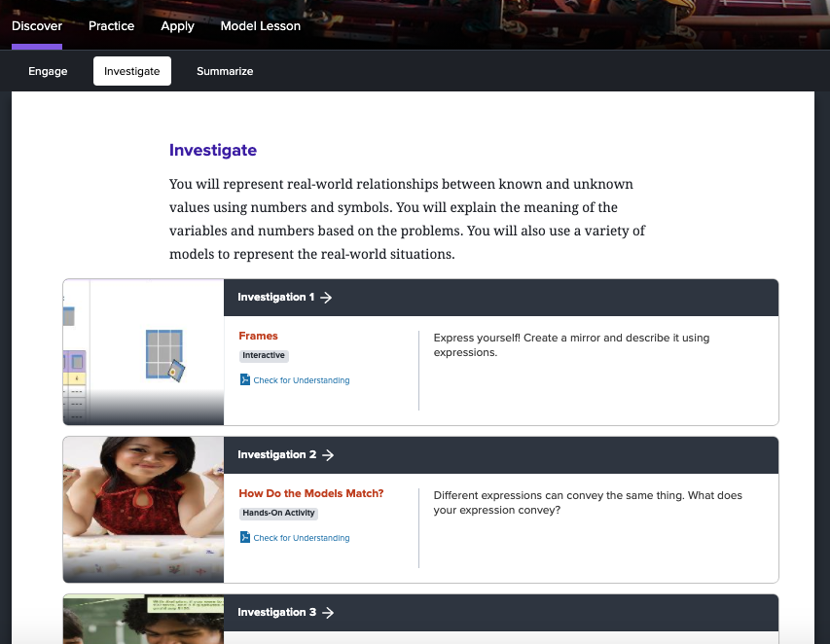
Task: Open the Investigation 2 girl photo thumbnail
Action: coord(143,510)
